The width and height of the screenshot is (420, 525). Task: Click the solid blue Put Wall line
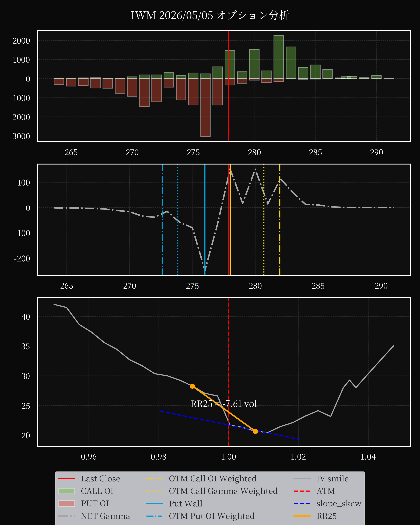tap(205, 220)
